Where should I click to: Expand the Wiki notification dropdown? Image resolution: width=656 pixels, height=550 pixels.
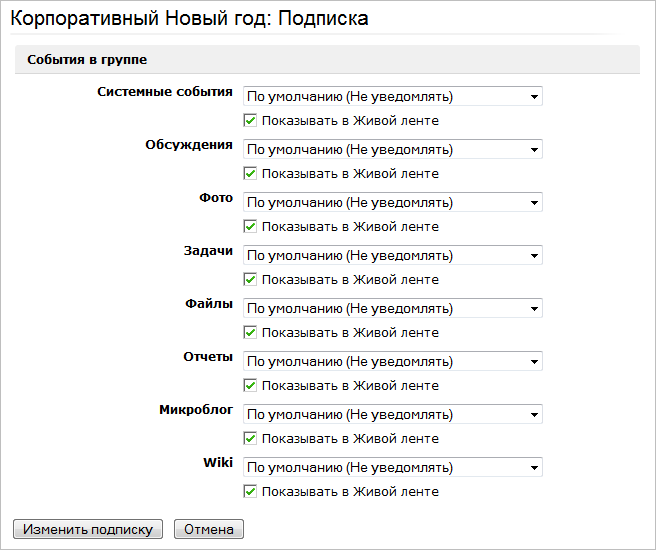pyautogui.click(x=393, y=468)
